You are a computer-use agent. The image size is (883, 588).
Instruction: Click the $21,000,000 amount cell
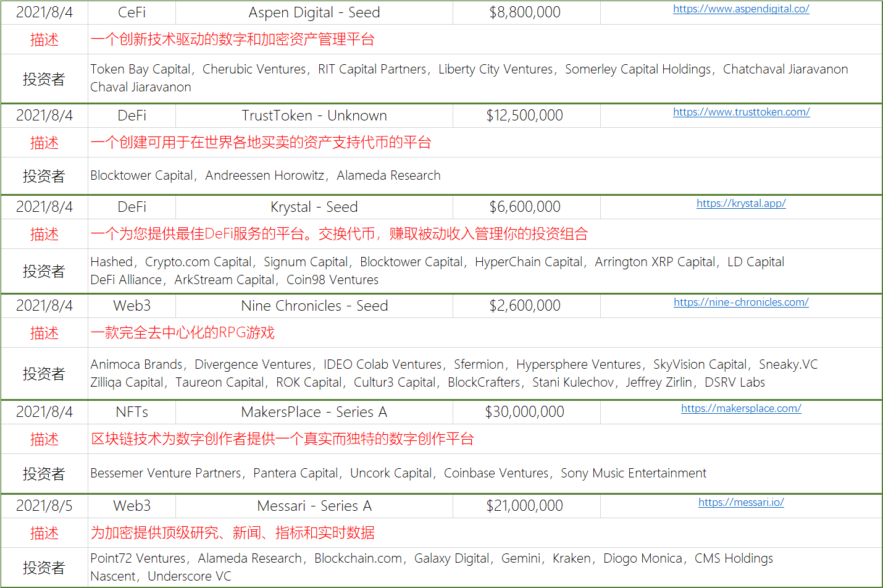(x=526, y=506)
